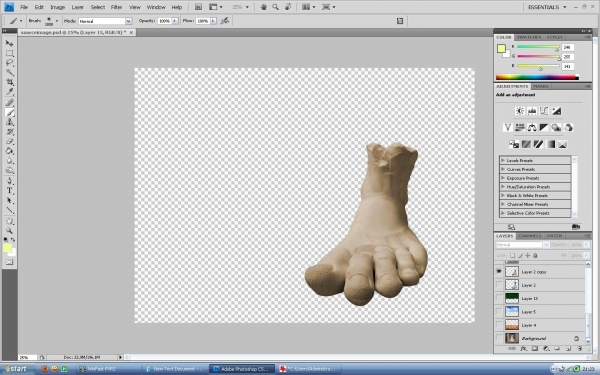The image size is (600, 375).
Task: Open the File menu
Action: coord(24,7)
